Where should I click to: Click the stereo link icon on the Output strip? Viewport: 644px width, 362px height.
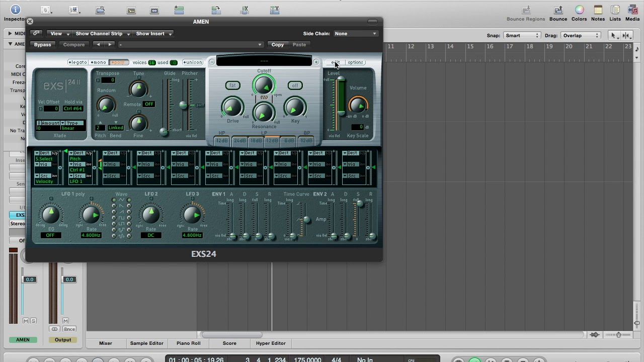[55, 329]
